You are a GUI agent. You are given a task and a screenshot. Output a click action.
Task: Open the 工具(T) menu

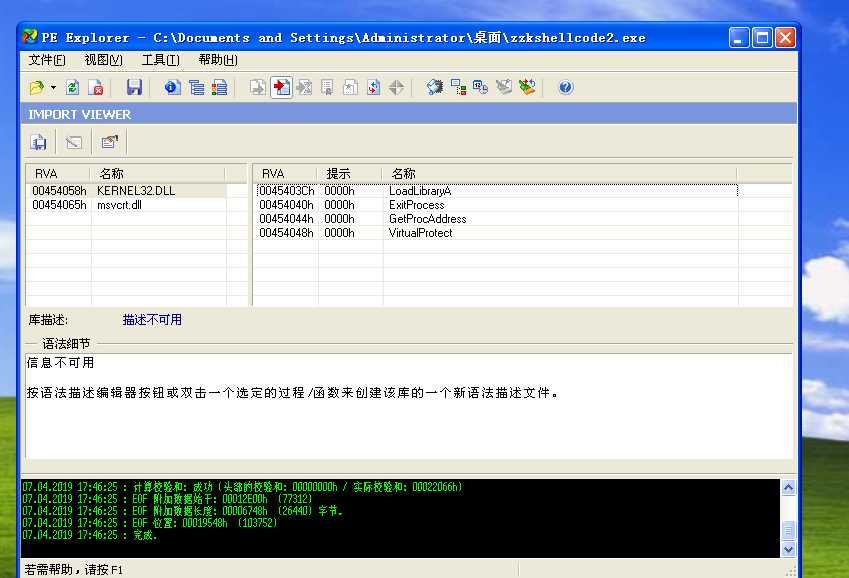pos(160,60)
